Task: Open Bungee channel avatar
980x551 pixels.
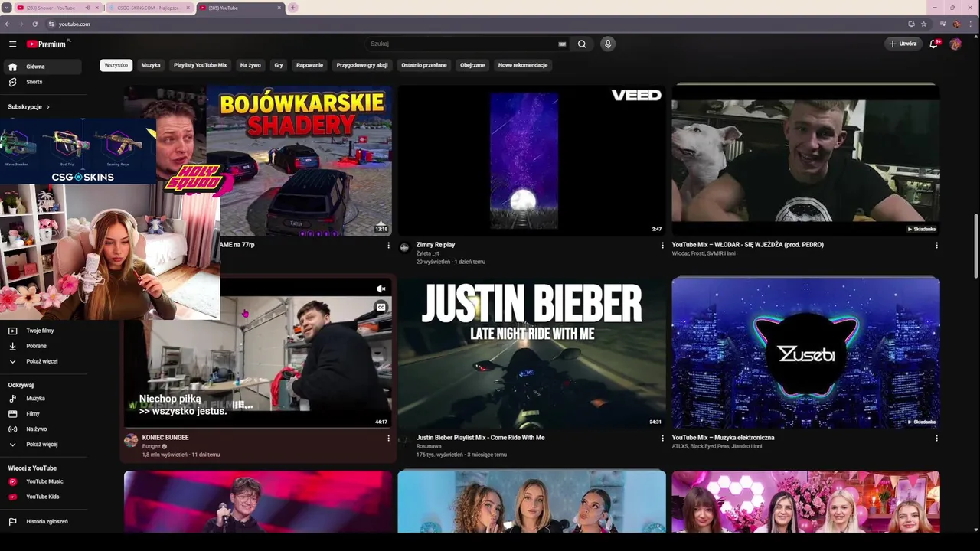Action: click(x=131, y=440)
